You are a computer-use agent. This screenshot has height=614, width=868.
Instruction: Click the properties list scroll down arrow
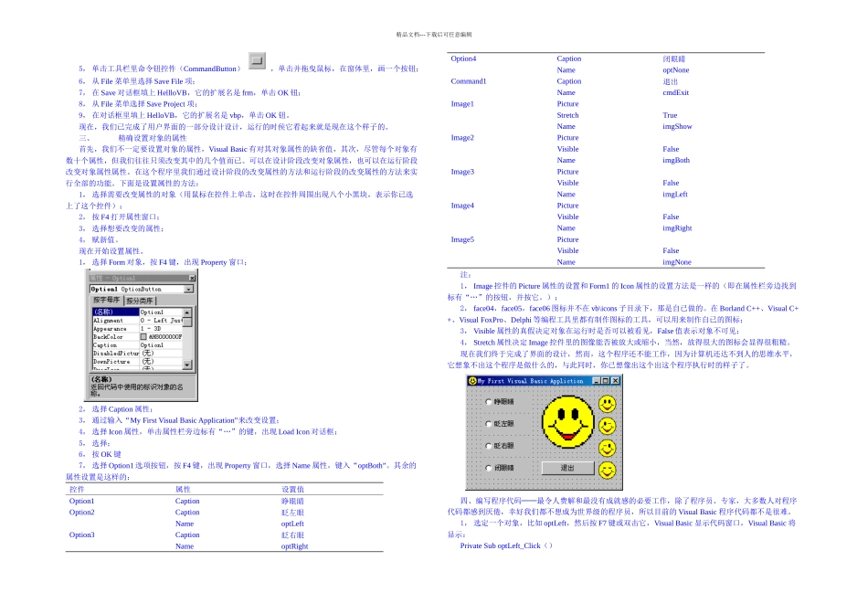187,365
